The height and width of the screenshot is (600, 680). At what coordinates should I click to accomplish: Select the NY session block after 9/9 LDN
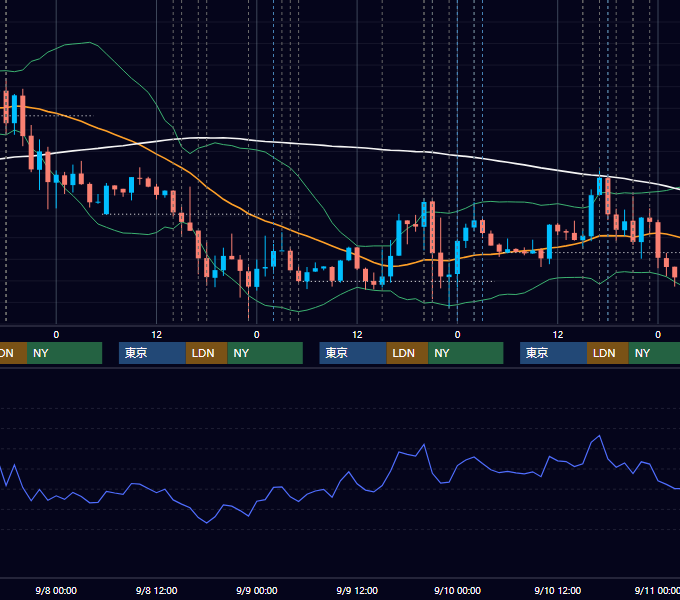tap(466, 353)
